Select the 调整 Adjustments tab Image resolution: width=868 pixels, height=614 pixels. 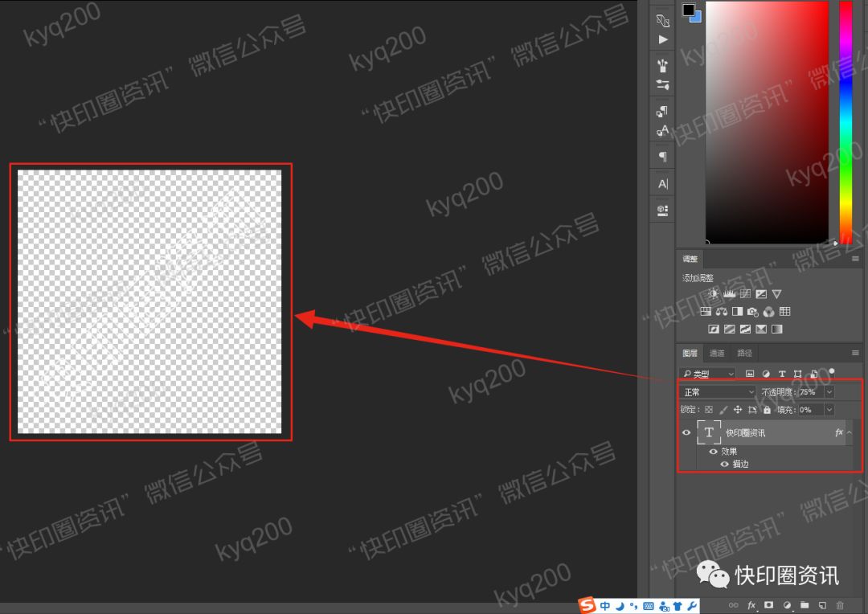coord(690,259)
